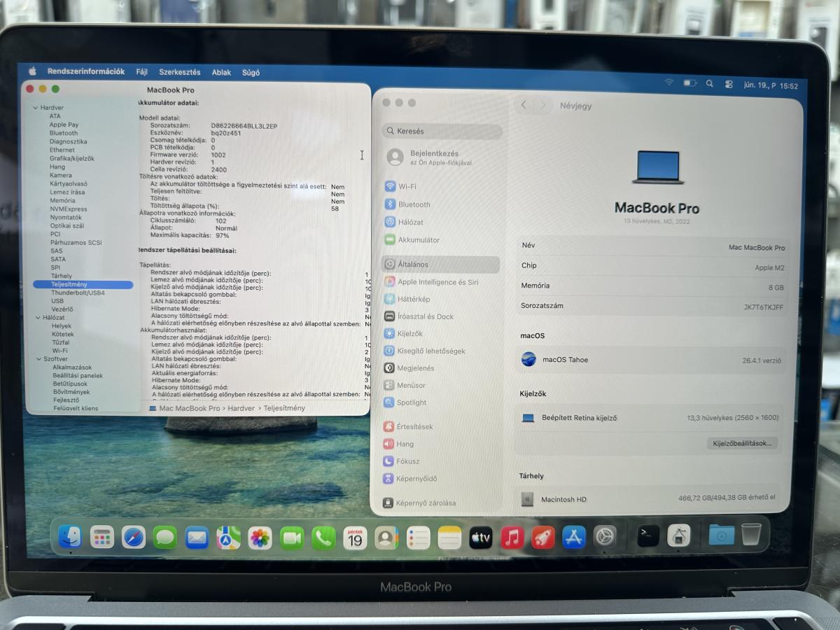Open Messages from the Dock
840x630 pixels.
(x=165, y=538)
